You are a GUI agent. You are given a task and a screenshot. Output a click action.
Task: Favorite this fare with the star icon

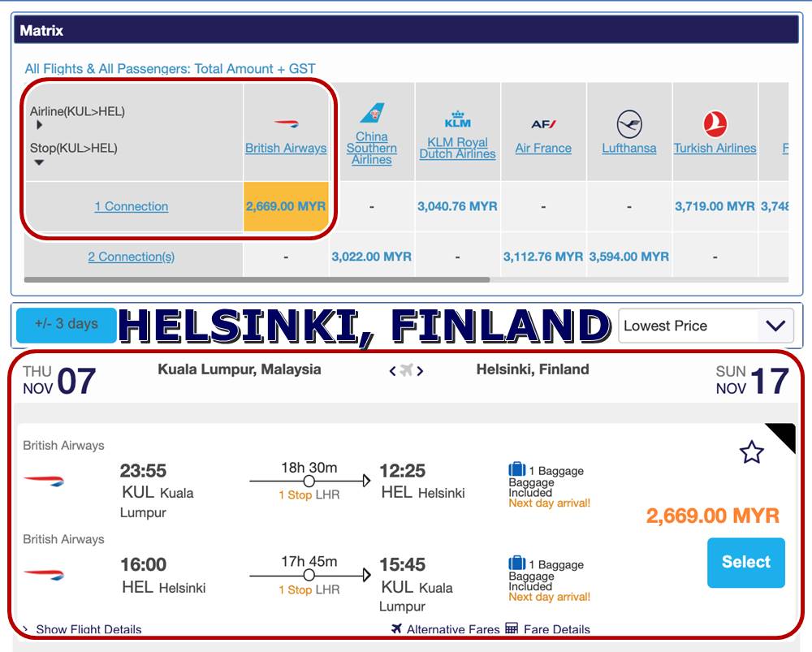click(x=751, y=452)
